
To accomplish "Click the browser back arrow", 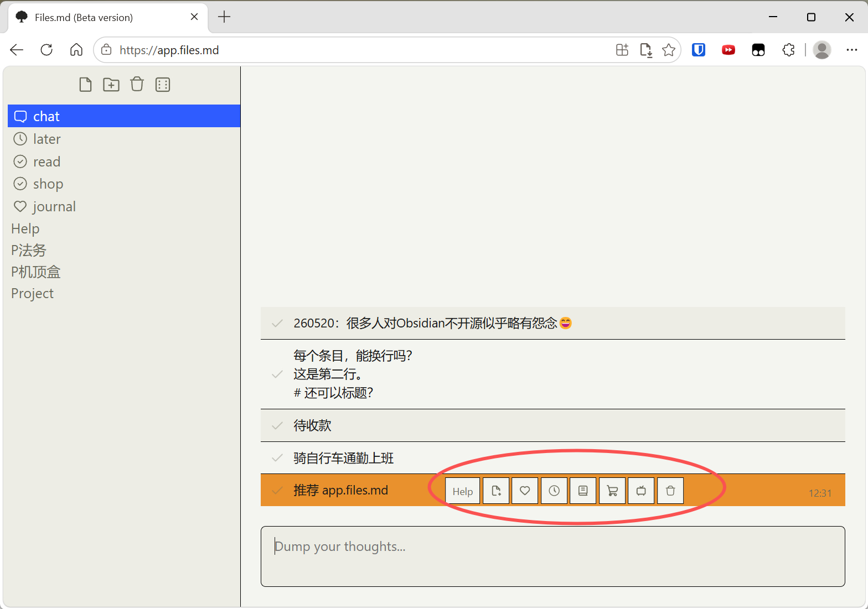I will click(x=17, y=50).
